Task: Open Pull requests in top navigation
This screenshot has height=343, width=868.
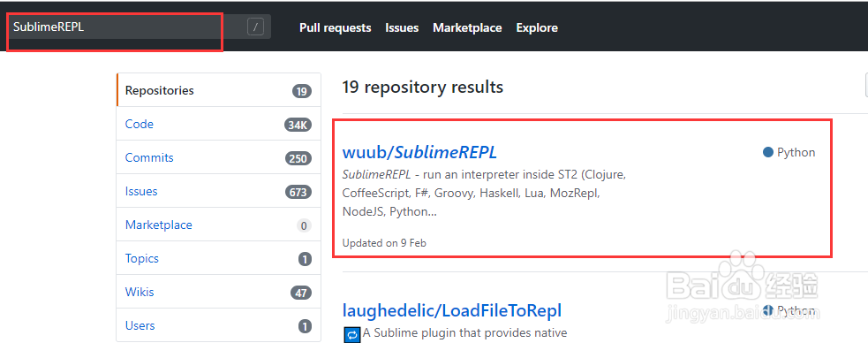Action: pos(336,27)
